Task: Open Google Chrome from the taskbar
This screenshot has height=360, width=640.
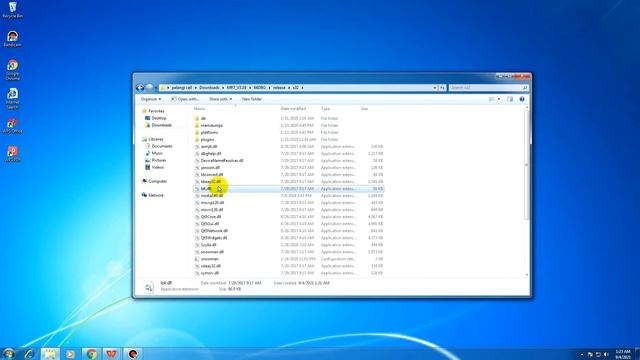Action: point(91,354)
